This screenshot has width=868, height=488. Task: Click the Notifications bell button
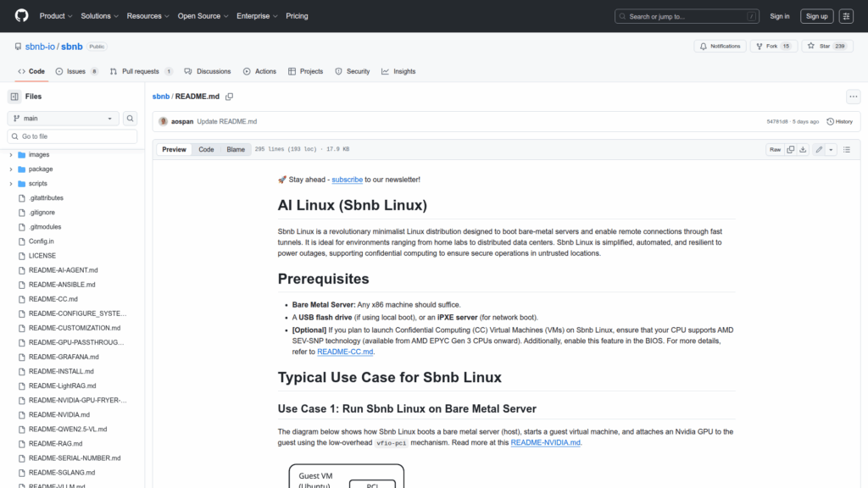coord(721,46)
